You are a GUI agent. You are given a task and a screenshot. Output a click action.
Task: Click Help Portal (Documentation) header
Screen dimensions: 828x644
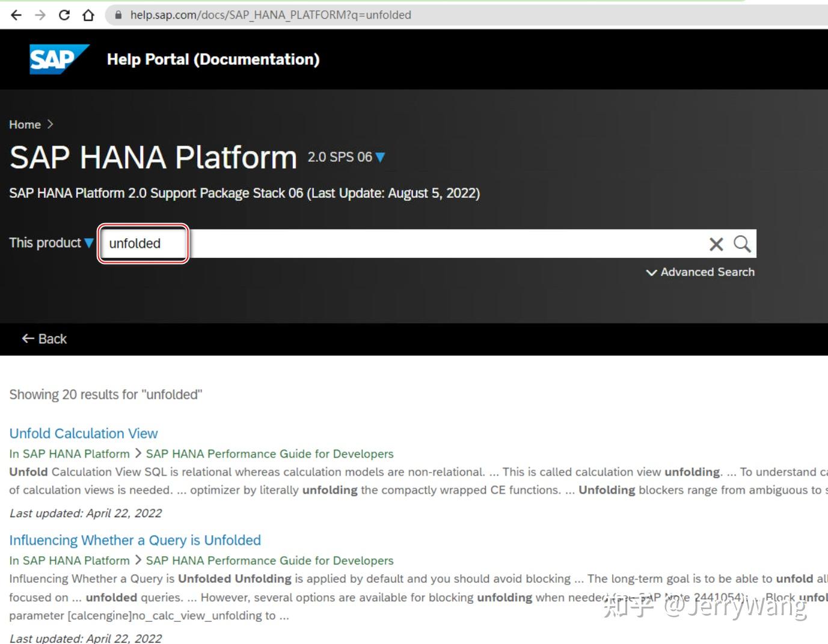pos(213,59)
